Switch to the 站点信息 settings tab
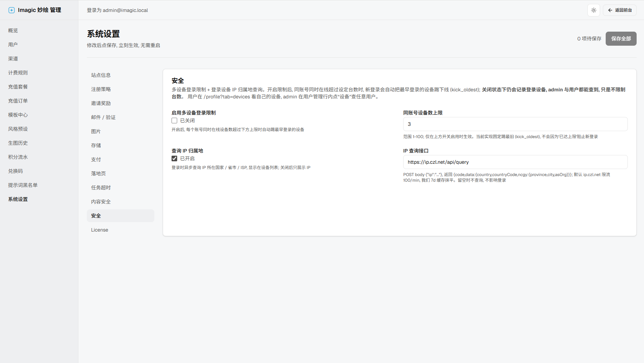The height and width of the screenshot is (363, 644). 121,75
